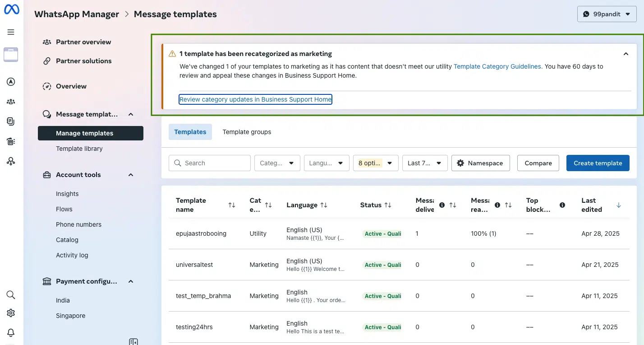Open notifications bell icon
This screenshot has width=644, height=345.
point(11,333)
